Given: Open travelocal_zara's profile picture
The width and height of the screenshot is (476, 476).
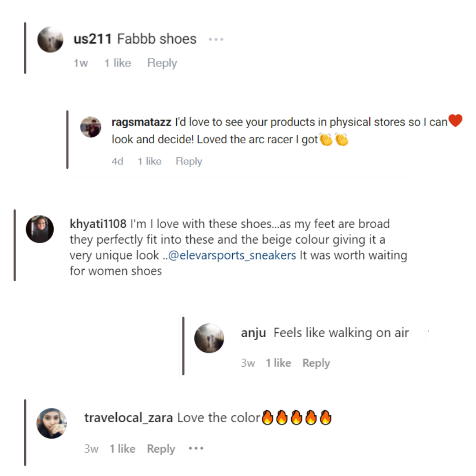Looking at the screenshot, I should pos(52,423).
